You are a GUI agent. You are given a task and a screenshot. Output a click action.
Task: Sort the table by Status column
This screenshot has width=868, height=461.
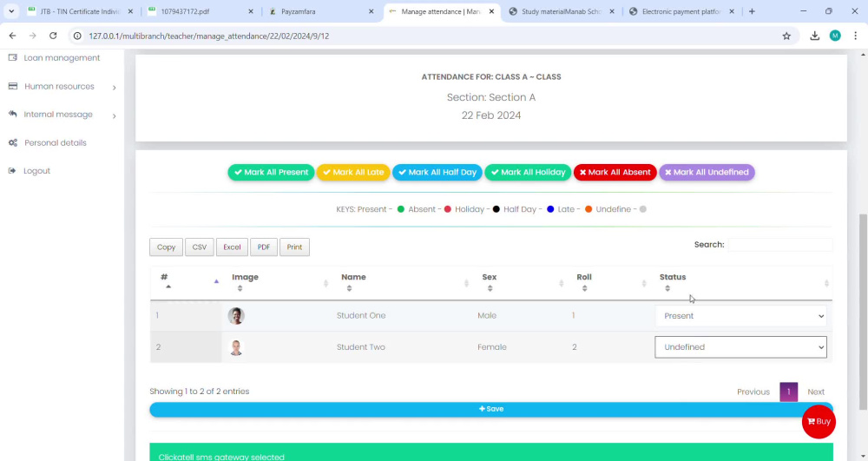pos(740,282)
